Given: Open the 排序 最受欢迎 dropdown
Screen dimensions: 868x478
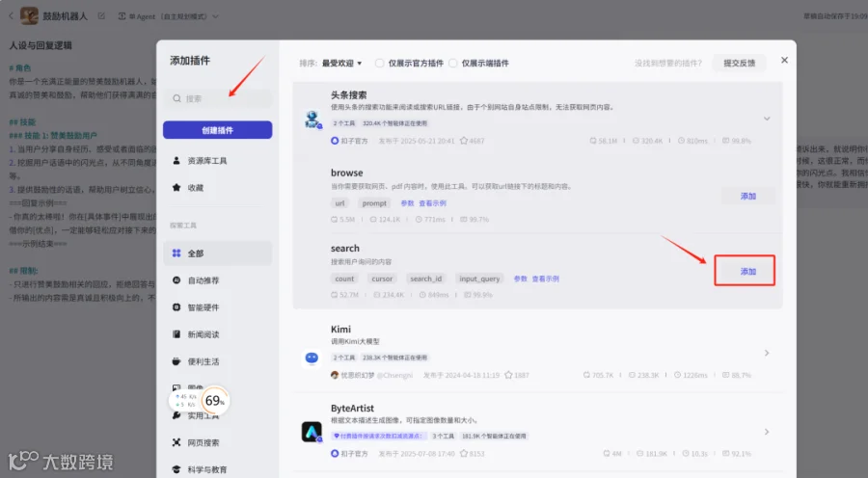Looking at the screenshot, I should [342, 63].
